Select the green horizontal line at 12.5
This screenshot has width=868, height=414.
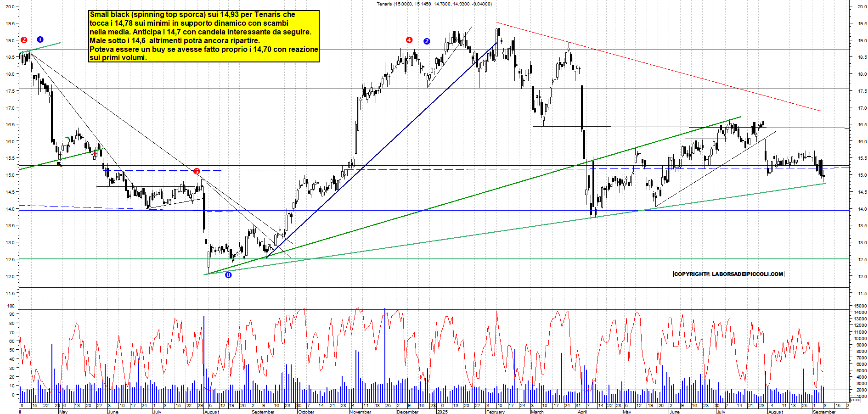[434, 259]
